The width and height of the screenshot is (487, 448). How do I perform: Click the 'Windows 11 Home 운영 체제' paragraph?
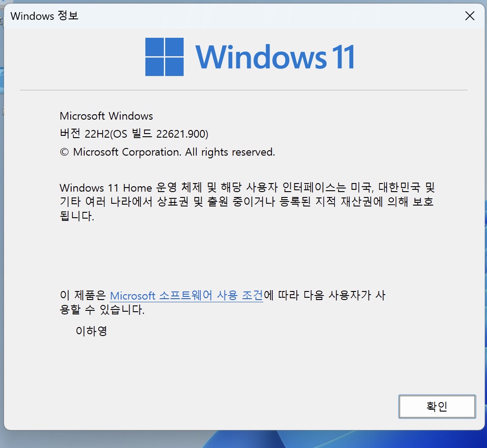pos(247,202)
